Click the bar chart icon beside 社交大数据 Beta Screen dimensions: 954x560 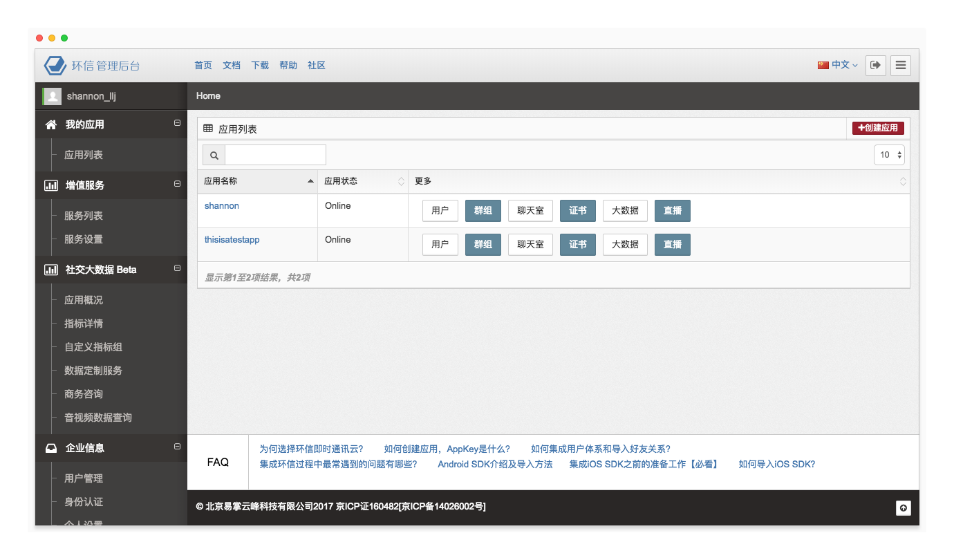coord(51,270)
